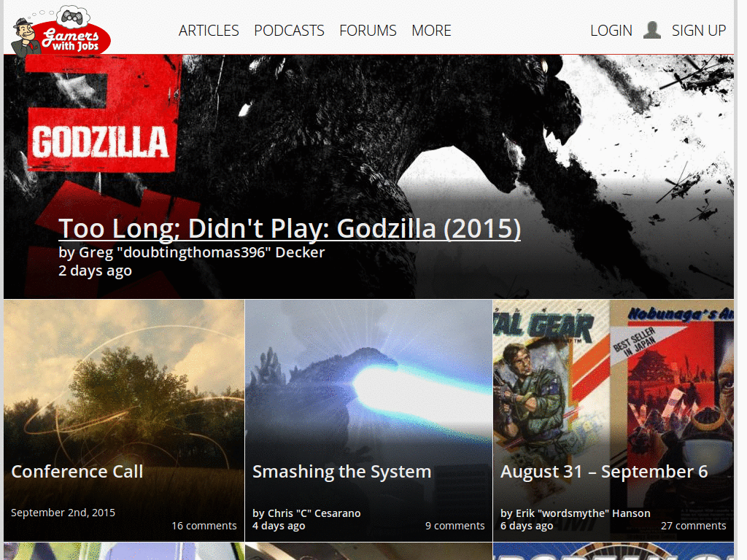
Task: Open the Too Long; Didn't Play: Godzilla (2015) headline
Action: pyautogui.click(x=290, y=228)
